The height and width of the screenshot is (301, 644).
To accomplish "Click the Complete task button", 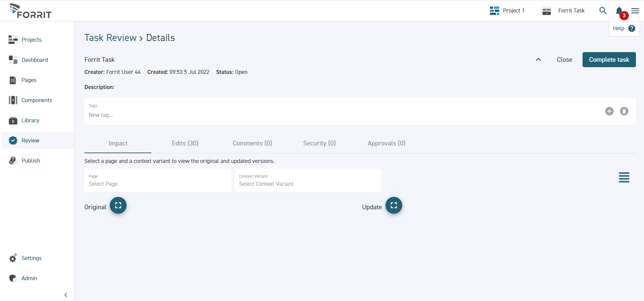I will click(x=609, y=60).
